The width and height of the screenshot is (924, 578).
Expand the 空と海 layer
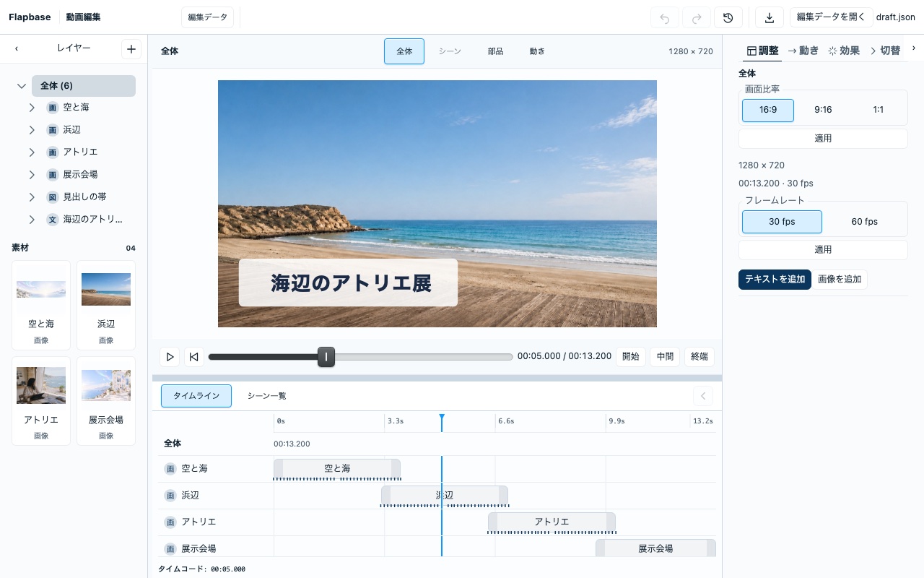tap(32, 108)
